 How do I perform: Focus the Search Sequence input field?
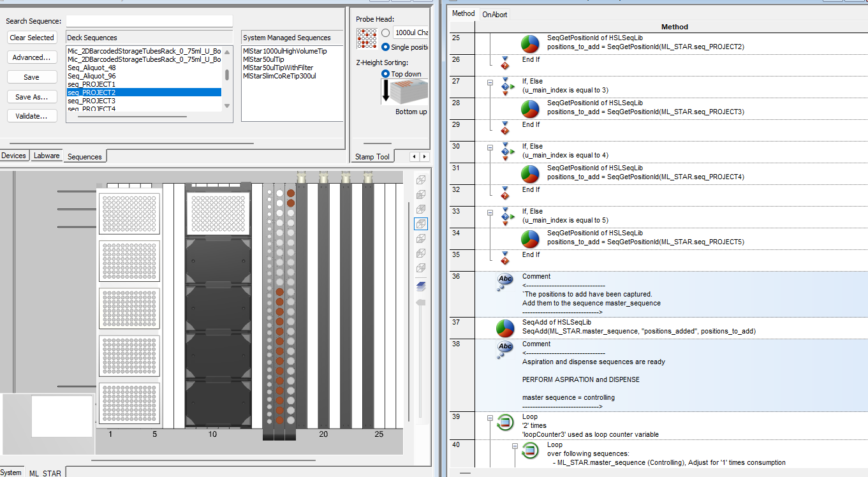click(x=149, y=21)
